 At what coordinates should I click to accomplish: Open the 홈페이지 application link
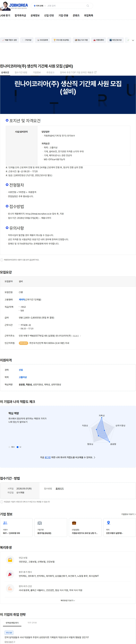point(59,488)
